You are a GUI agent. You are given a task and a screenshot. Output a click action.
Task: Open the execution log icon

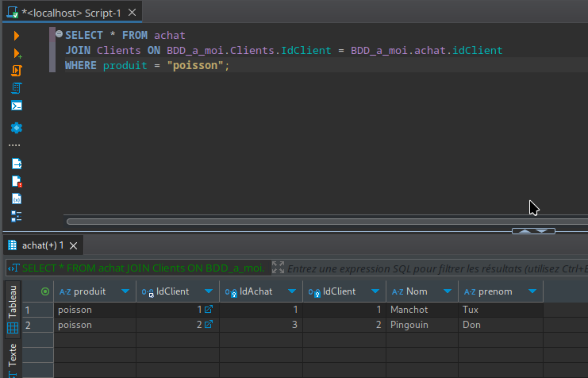(x=16, y=181)
